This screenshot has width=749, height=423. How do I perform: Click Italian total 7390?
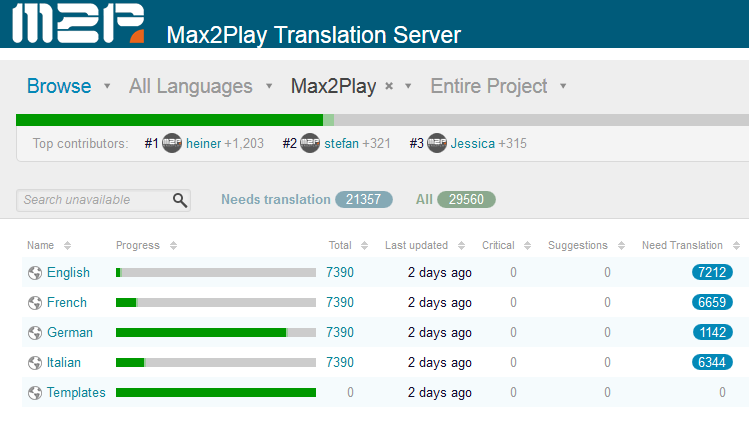pyautogui.click(x=340, y=363)
